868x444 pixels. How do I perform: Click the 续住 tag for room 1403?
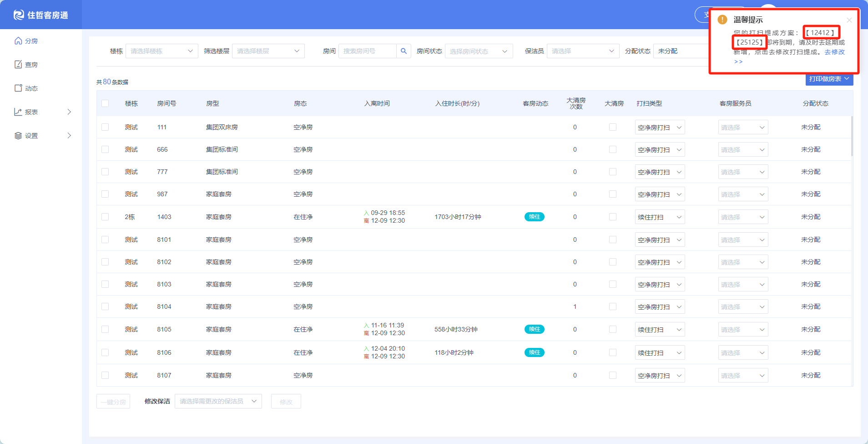tap(535, 217)
